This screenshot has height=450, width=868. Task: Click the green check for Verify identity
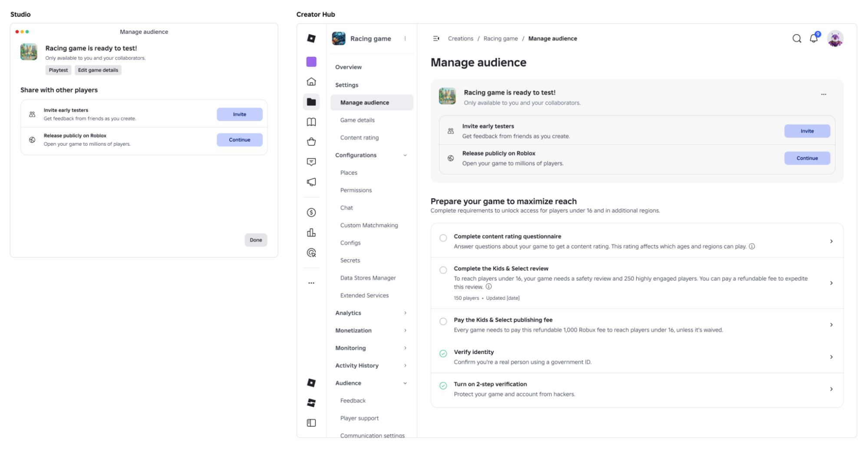point(443,354)
